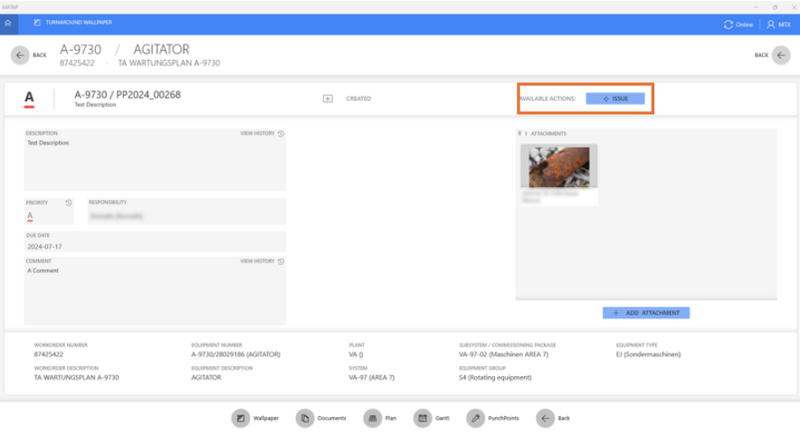Viewport: 800px width, 435px height.
Task: Click the Online sync status icon
Action: (727, 23)
